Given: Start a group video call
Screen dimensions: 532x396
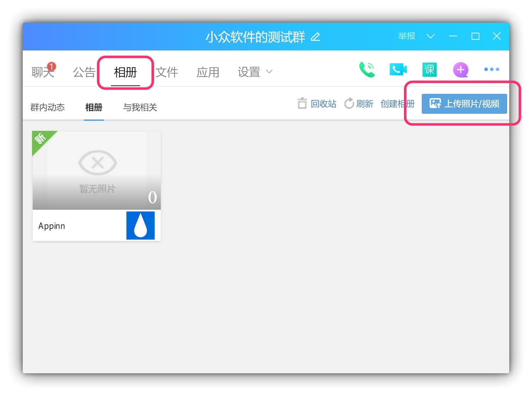Looking at the screenshot, I should (x=398, y=69).
